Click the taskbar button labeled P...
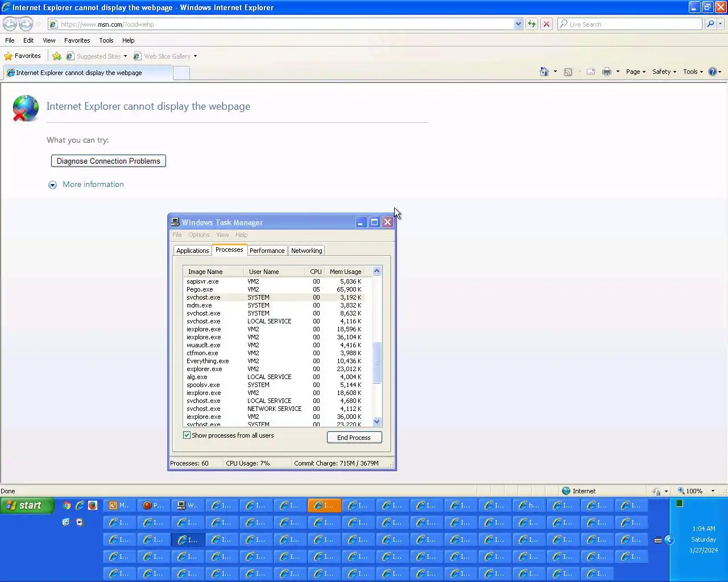The width and height of the screenshot is (728, 582). tap(154, 505)
